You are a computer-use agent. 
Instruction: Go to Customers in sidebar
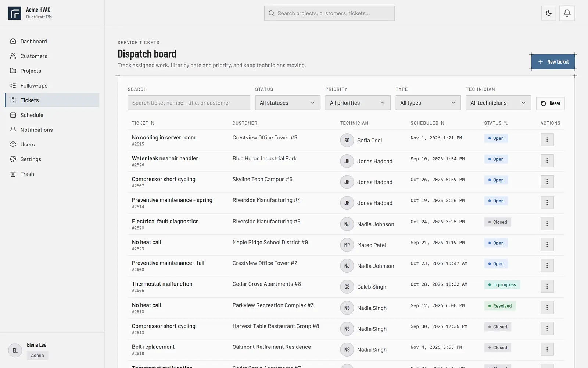[52, 56]
